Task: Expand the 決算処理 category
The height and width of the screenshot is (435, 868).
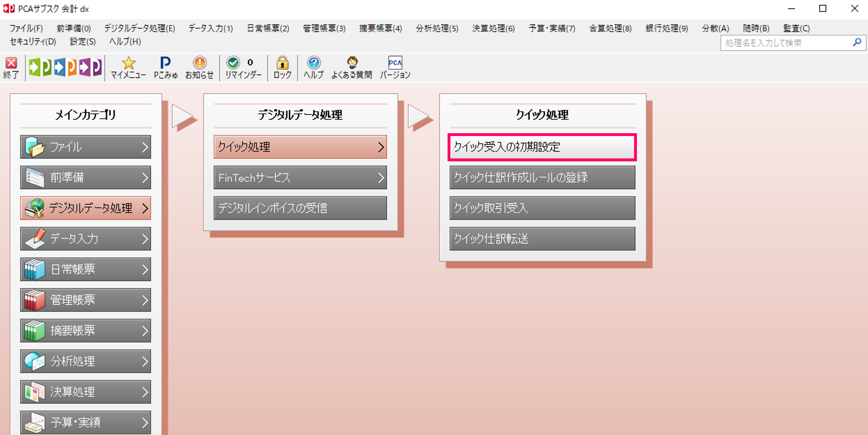Action: pyautogui.click(x=86, y=391)
